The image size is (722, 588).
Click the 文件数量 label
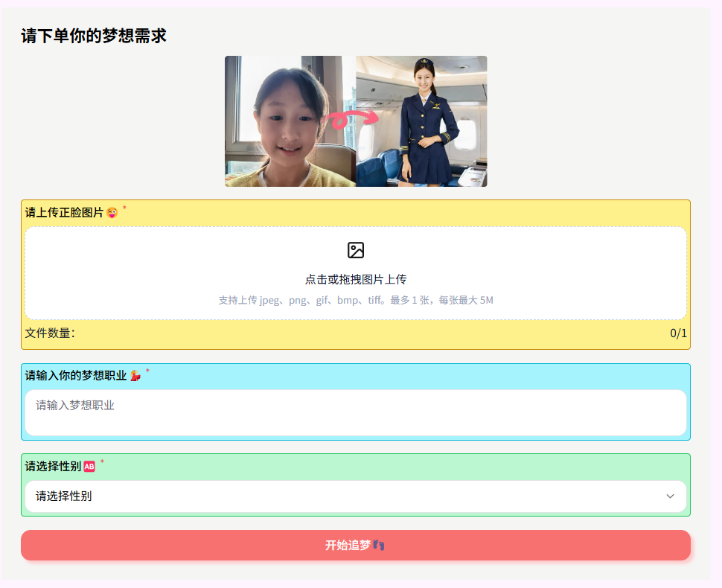[x=50, y=333]
